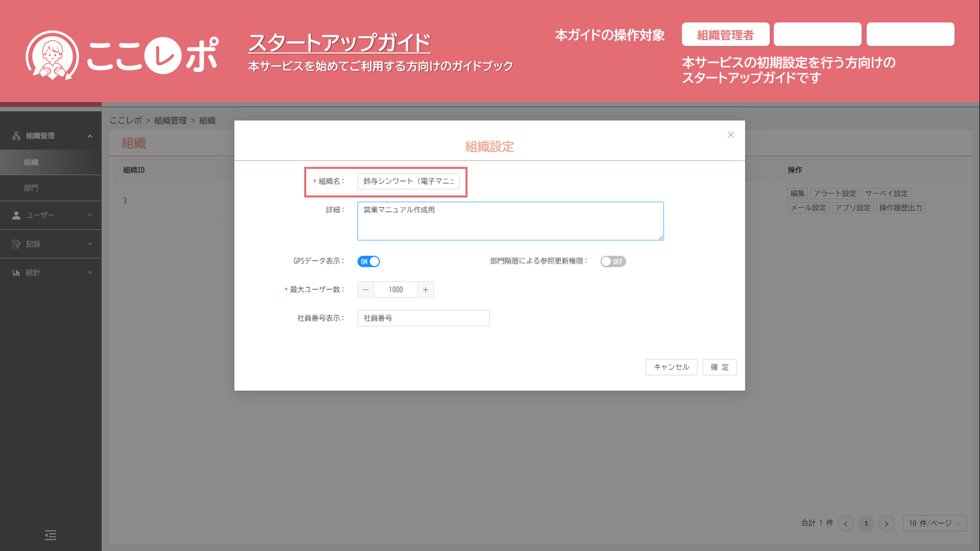
Task: Select 組織 in the sidebar menu
Action: (31, 162)
